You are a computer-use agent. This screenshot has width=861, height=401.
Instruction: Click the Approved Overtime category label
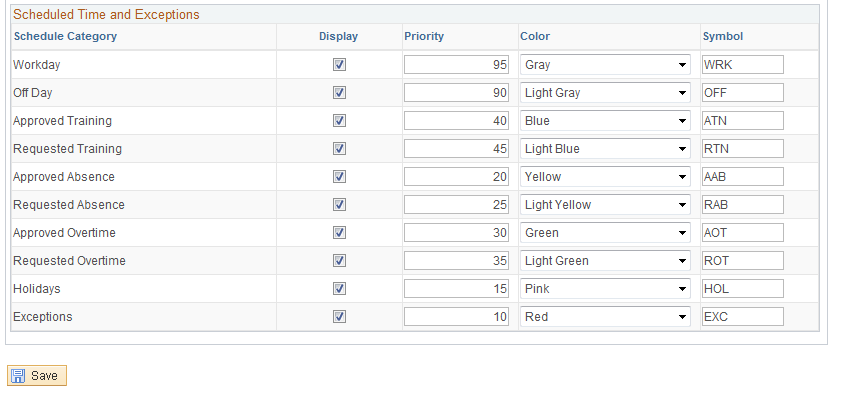pyautogui.click(x=65, y=233)
